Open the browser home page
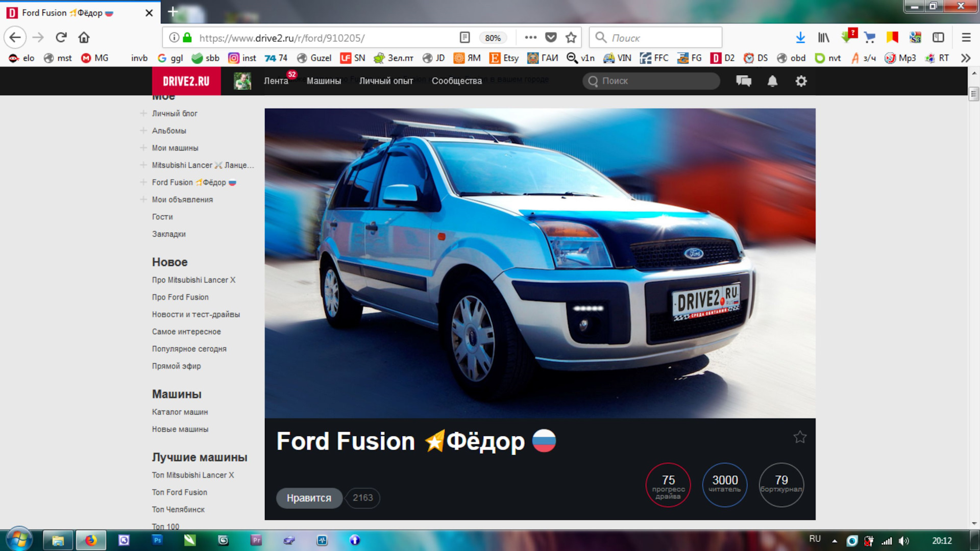This screenshot has height=551, width=980. [84, 37]
